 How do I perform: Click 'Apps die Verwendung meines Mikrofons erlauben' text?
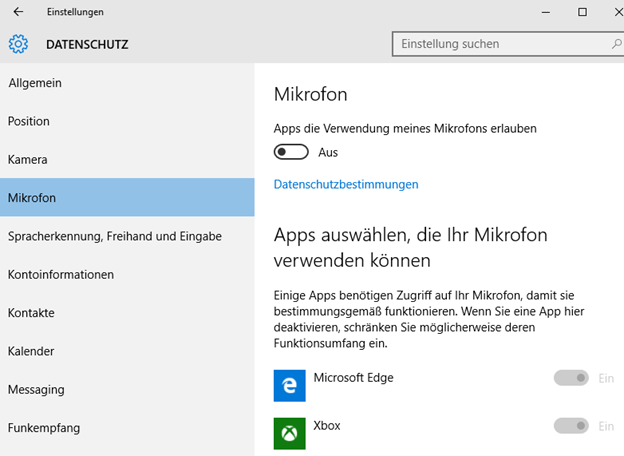coord(405,129)
